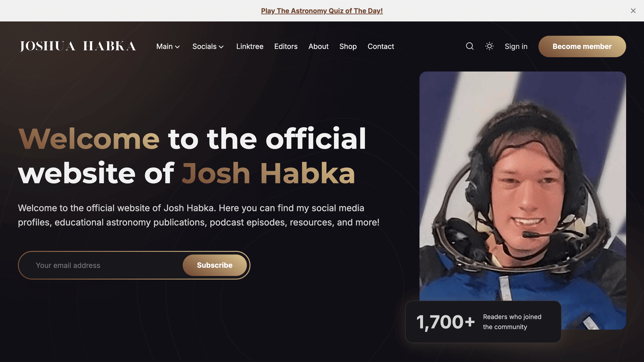Open the search magnifier icon

click(x=470, y=46)
